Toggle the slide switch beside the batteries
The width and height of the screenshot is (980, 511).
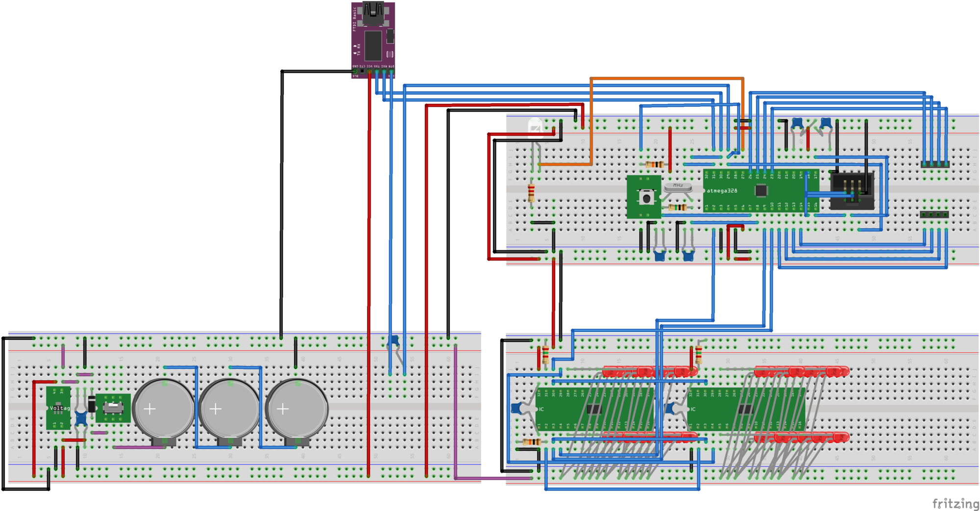pyautogui.click(x=113, y=408)
